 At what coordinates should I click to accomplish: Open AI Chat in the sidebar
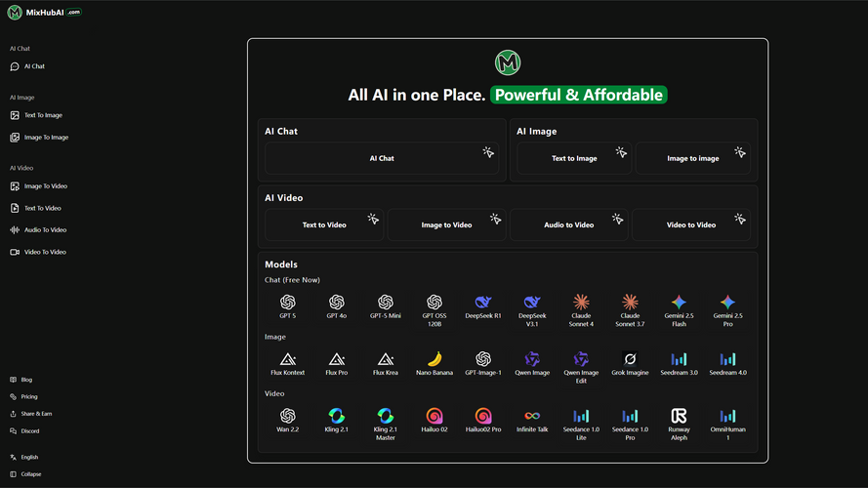pyautogui.click(x=27, y=66)
